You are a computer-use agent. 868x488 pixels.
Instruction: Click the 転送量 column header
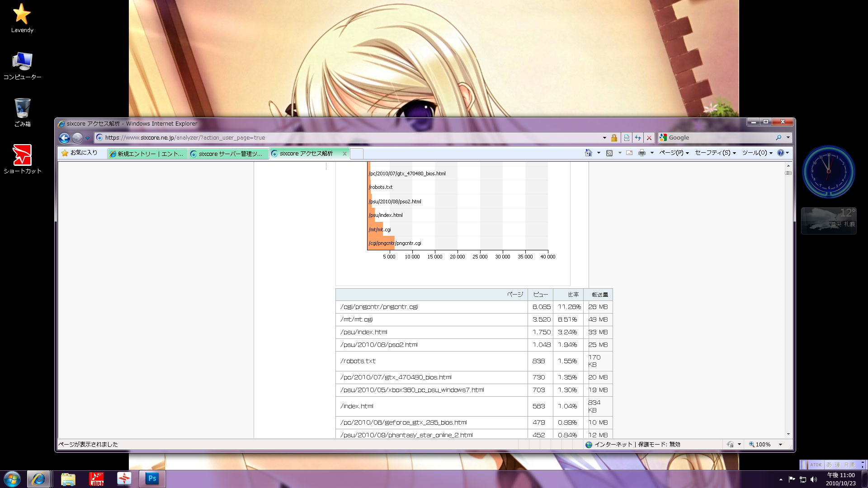point(598,295)
